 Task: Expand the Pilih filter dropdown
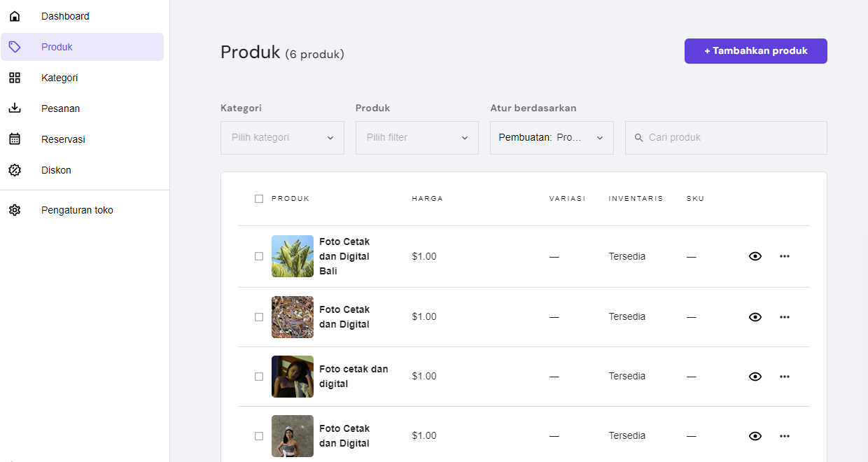(x=416, y=137)
